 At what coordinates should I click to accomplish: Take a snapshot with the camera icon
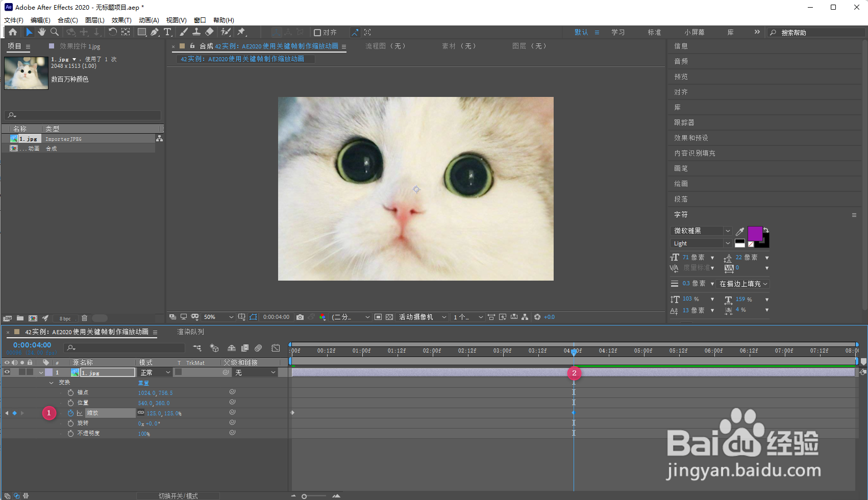[x=300, y=317]
